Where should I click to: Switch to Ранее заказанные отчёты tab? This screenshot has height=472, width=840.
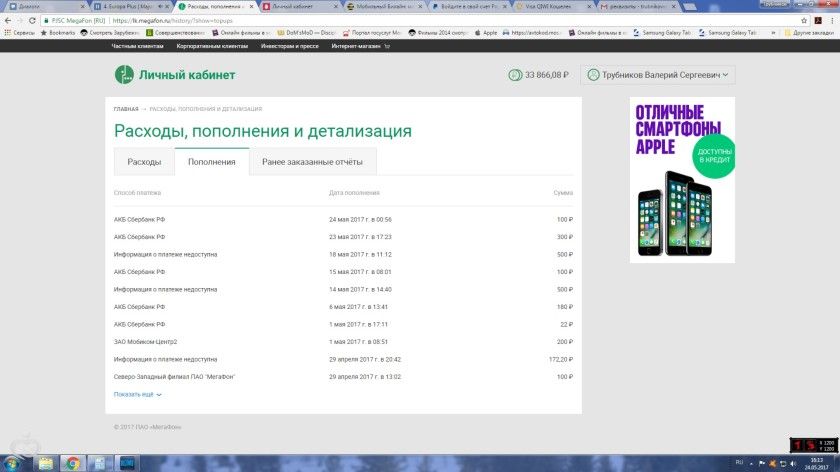[x=312, y=161]
